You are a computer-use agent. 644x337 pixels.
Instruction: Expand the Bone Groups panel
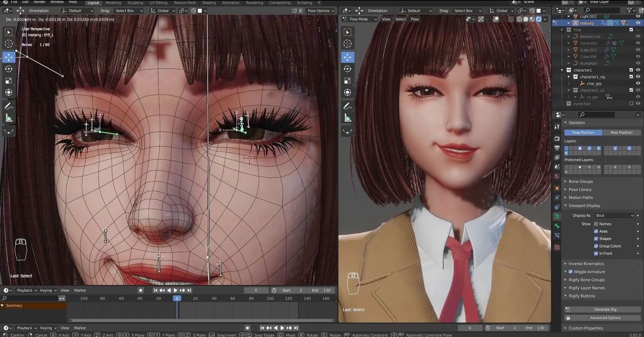click(581, 182)
